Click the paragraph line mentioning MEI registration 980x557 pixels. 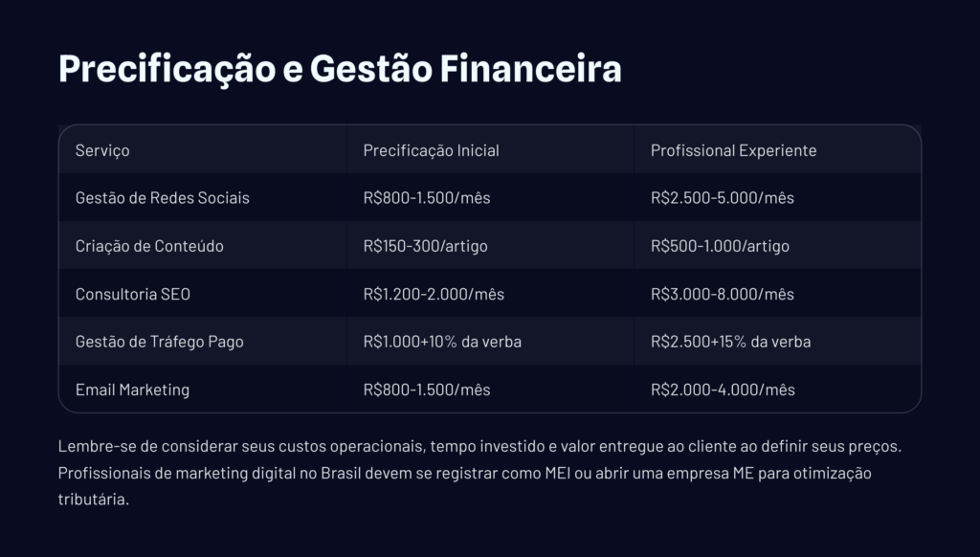(464, 474)
